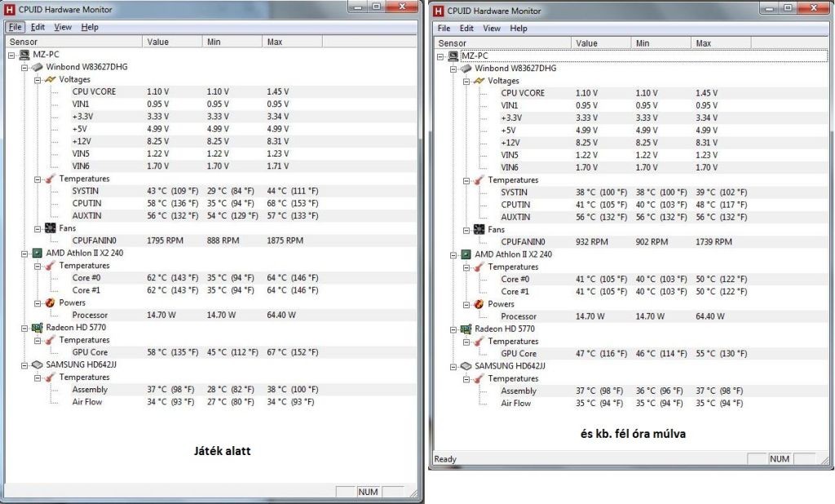Click Max column header in left window
The width and height of the screenshot is (835, 504).
click(293, 42)
